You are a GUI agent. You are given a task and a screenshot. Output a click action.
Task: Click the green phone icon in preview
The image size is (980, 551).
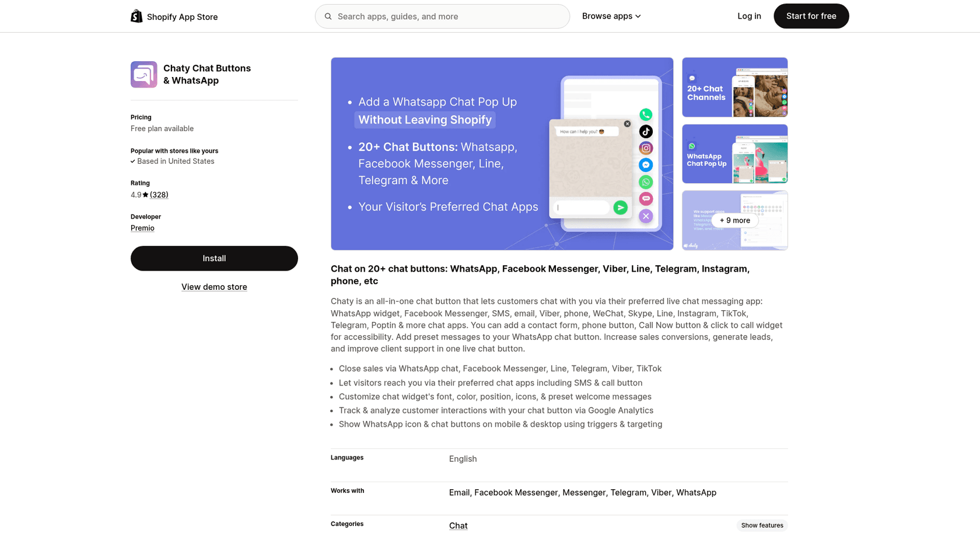pyautogui.click(x=646, y=115)
